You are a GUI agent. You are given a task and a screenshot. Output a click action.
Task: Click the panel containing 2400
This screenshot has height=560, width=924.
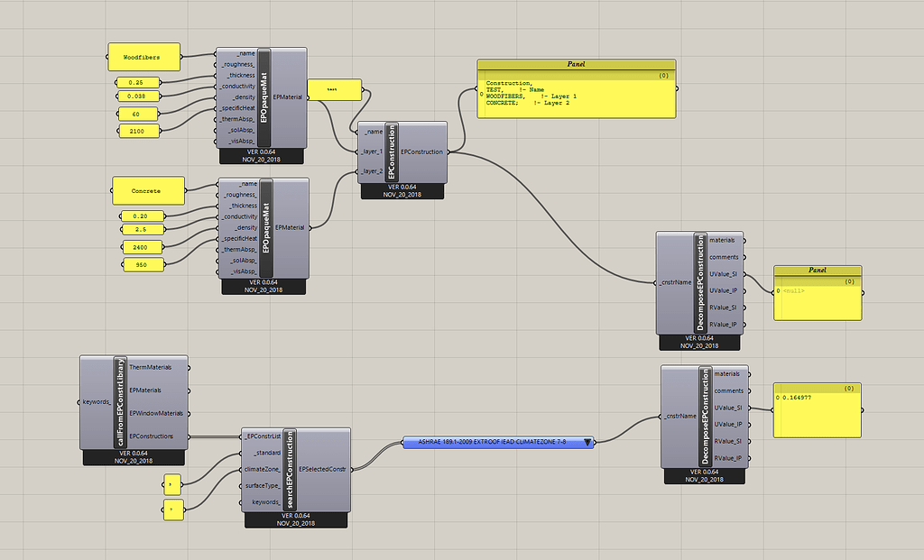[x=142, y=247]
